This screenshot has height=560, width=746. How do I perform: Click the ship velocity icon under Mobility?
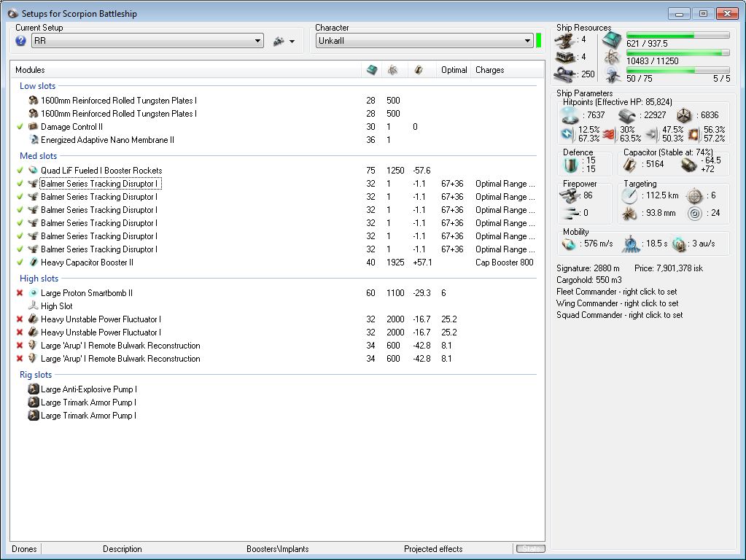(x=569, y=244)
